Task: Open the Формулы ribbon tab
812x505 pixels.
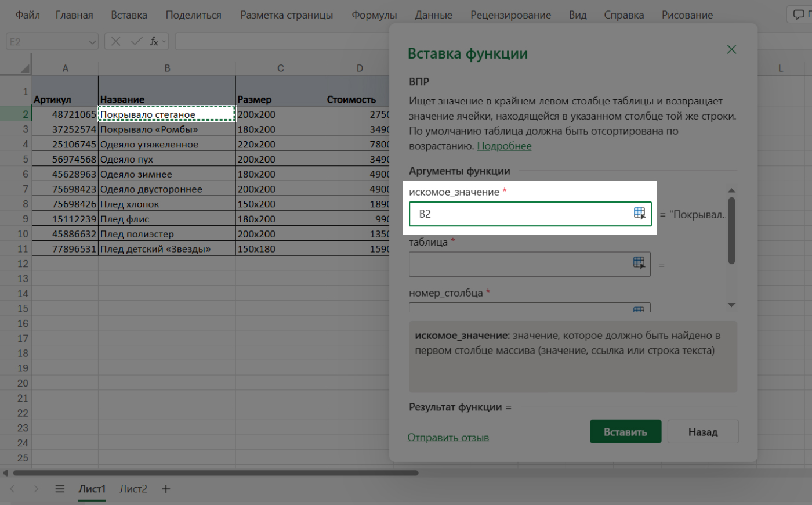Action: (374, 15)
